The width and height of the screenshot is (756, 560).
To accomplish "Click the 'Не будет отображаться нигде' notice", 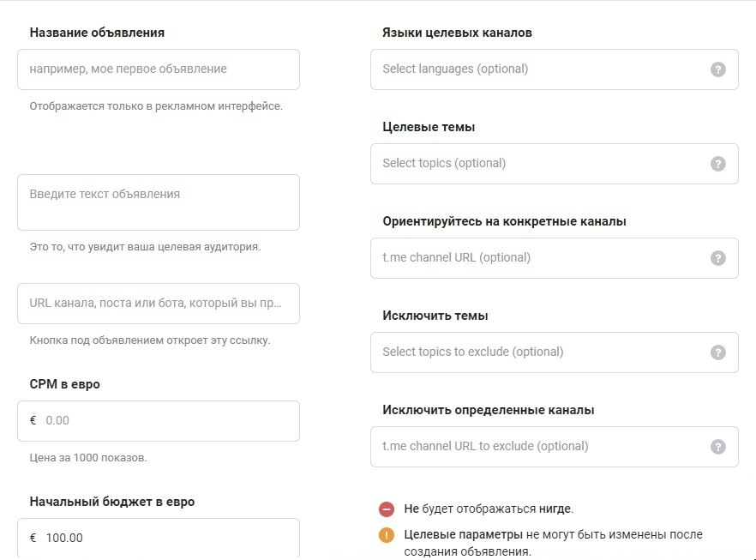I will [x=489, y=509].
